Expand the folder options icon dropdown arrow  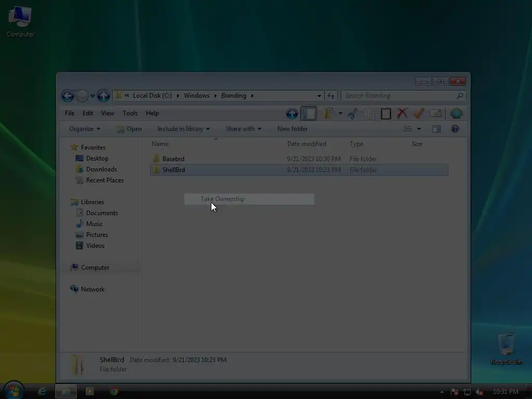340,113
